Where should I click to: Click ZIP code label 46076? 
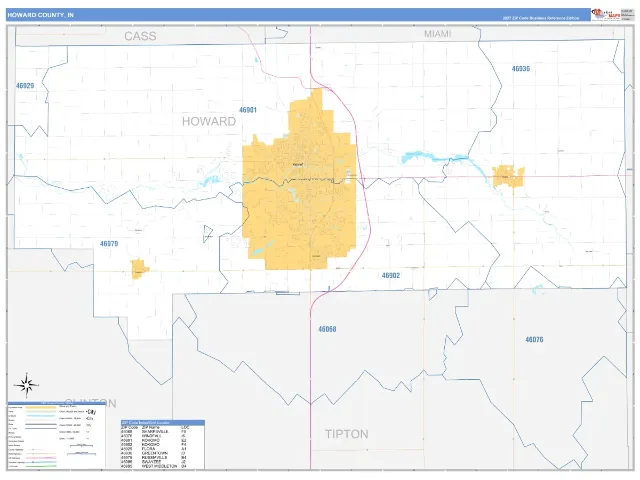point(534,340)
